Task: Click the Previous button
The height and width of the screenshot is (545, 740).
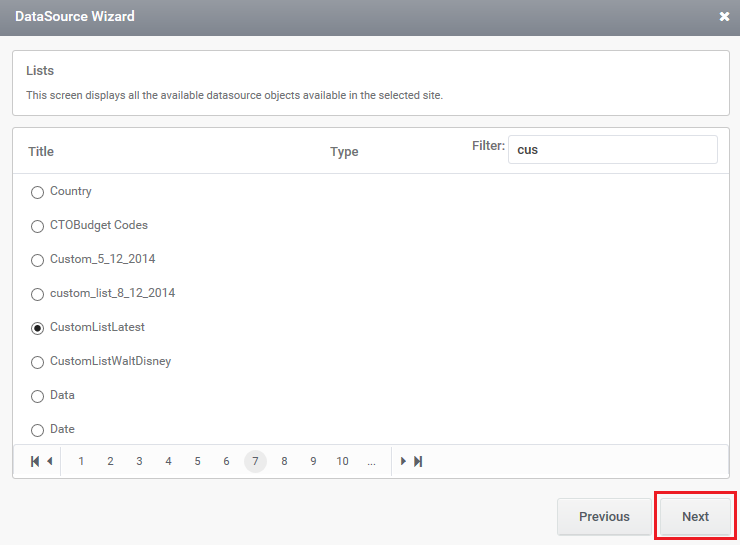Action: (604, 516)
